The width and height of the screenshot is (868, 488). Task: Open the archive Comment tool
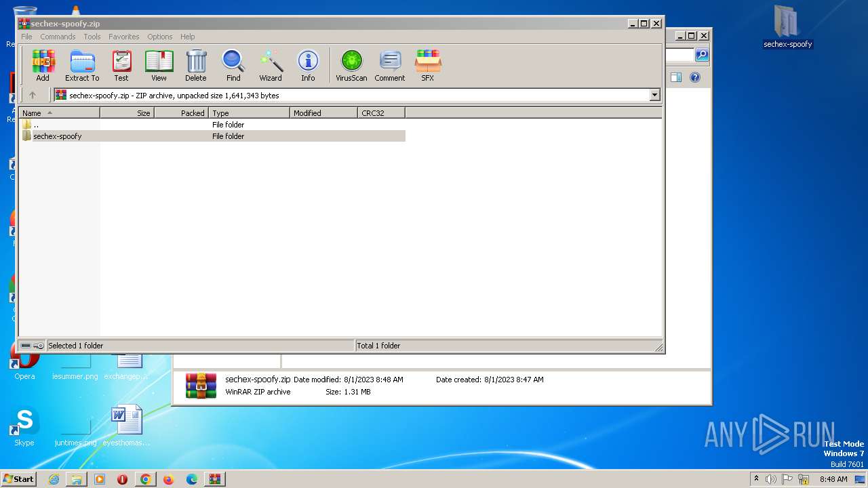pos(390,66)
